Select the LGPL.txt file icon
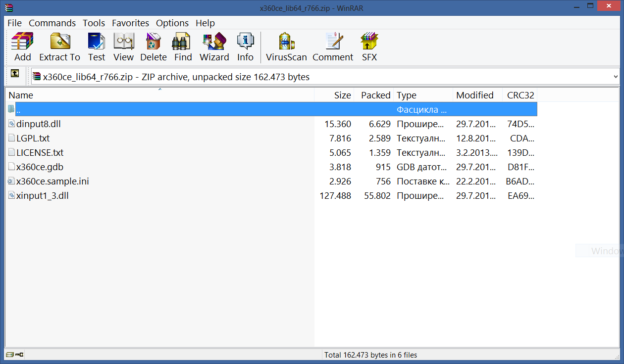Image resolution: width=624 pixels, height=364 pixels. [x=12, y=138]
